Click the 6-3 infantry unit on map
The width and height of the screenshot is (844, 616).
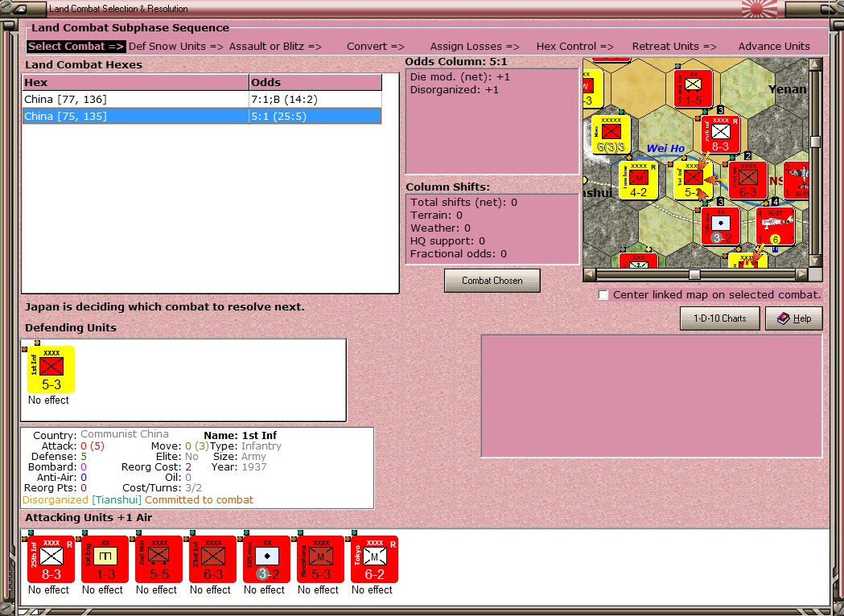tap(747, 180)
